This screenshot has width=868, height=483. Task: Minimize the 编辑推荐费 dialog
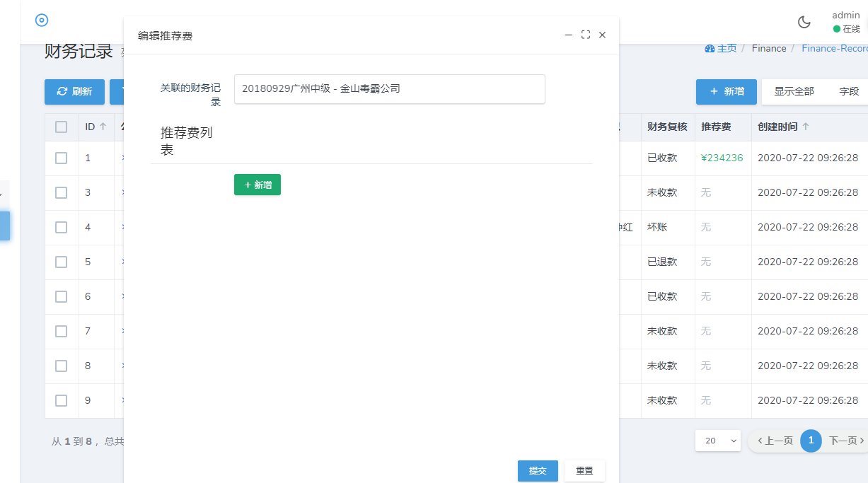(569, 35)
